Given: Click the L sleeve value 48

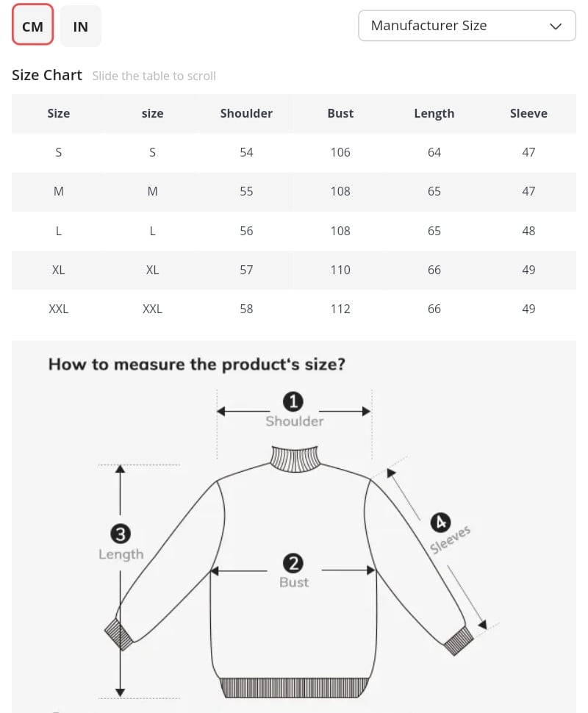Looking at the screenshot, I should [x=528, y=231].
